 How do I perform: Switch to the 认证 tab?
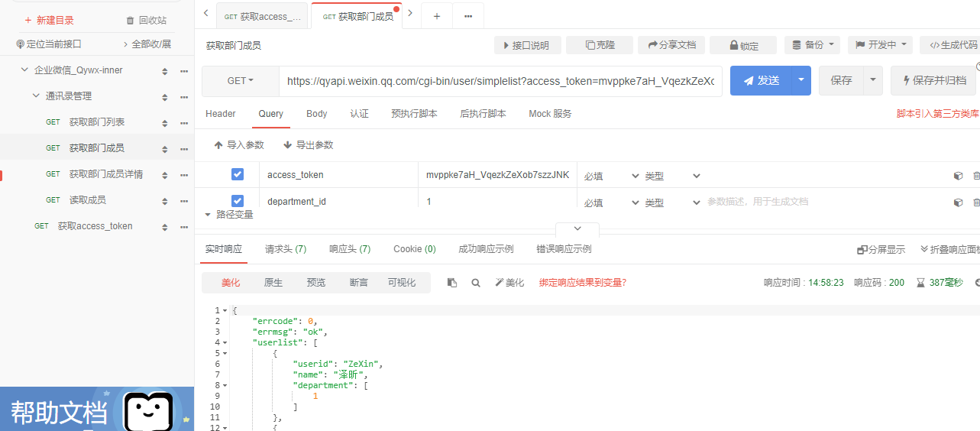pyautogui.click(x=359, y=114)
